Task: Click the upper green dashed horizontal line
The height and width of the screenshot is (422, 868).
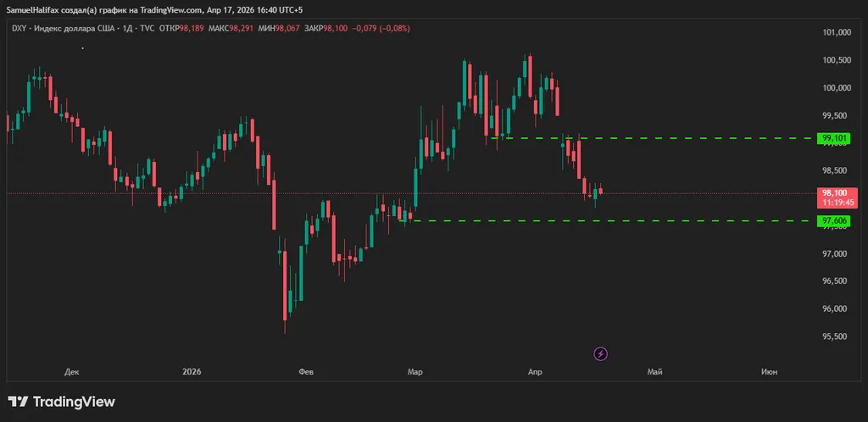Action: 678,137
